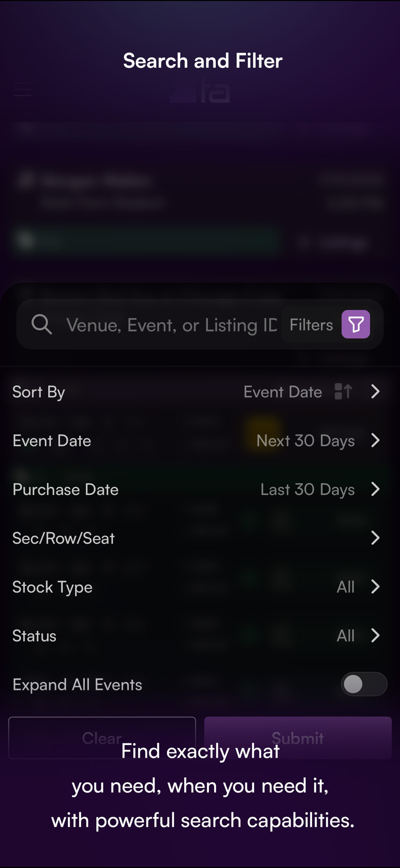
Task: Open the blurred hamburger menu icon
Action: tap(23, 90)
